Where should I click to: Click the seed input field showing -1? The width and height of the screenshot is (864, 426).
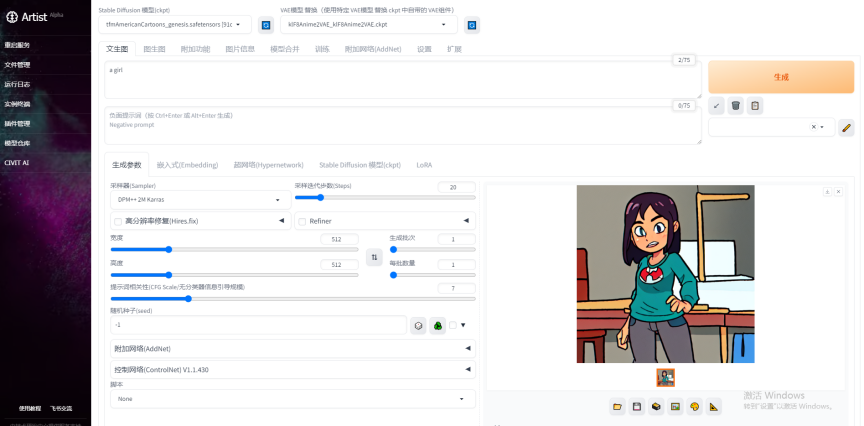point(258,325)
